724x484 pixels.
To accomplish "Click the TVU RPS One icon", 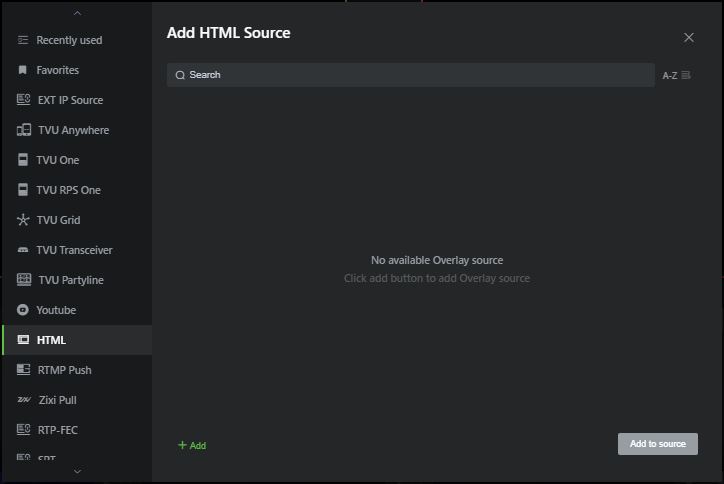I will [x=23, y=190].
